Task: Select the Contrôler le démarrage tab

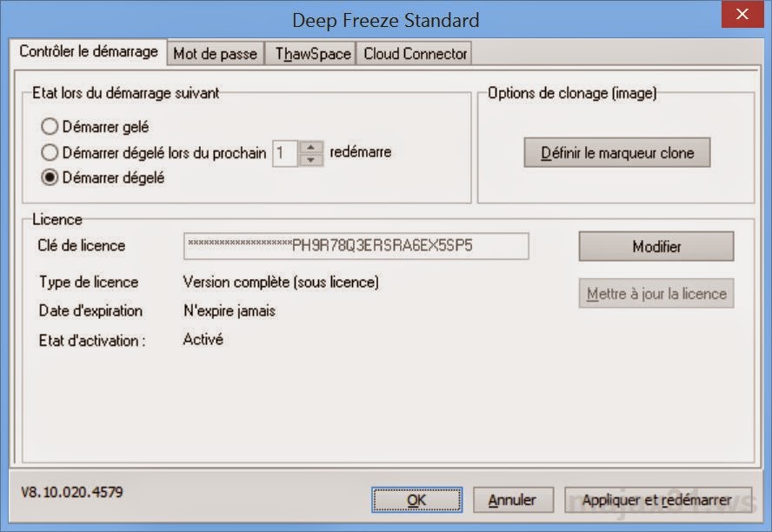Action: [89, 51]
